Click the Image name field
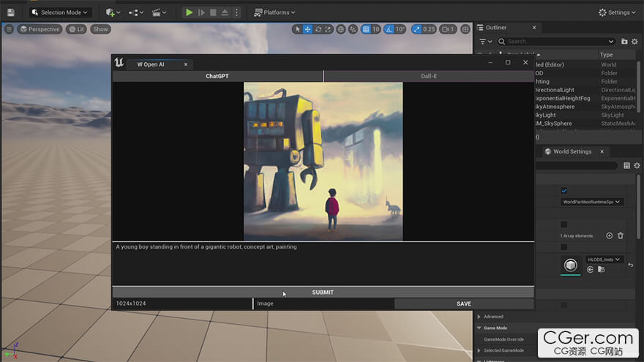This screenshot has width=644, height=362. [323, 303]
